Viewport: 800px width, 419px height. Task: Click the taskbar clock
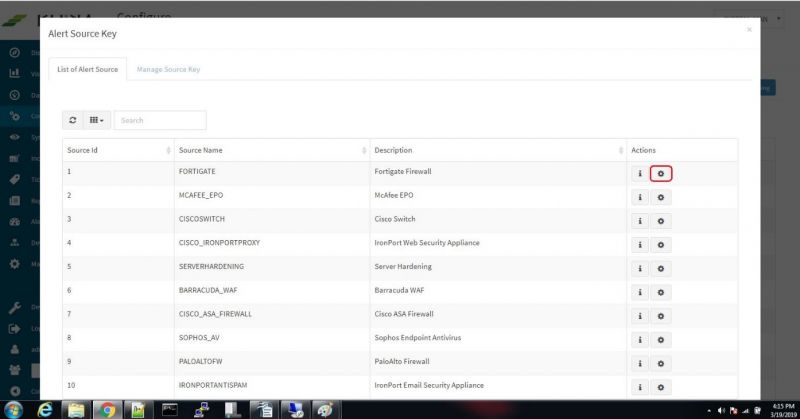point(783,410)
